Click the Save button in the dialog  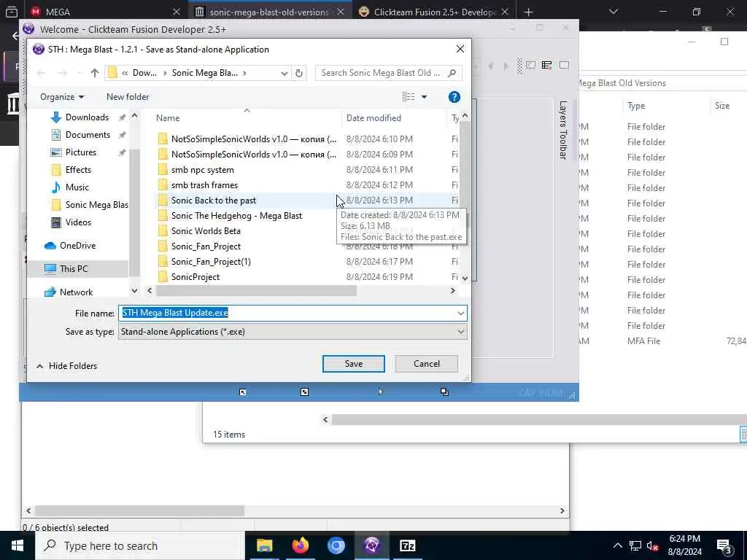354,364
